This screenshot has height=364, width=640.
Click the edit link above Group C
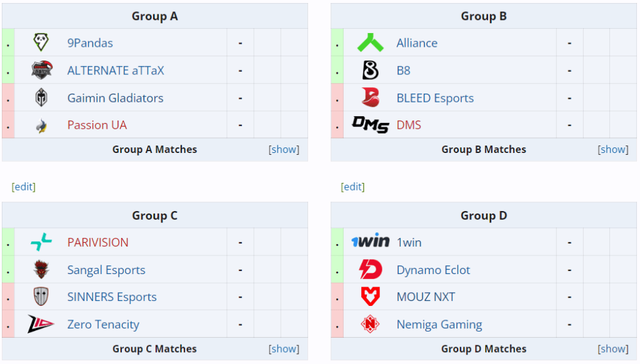24,187
